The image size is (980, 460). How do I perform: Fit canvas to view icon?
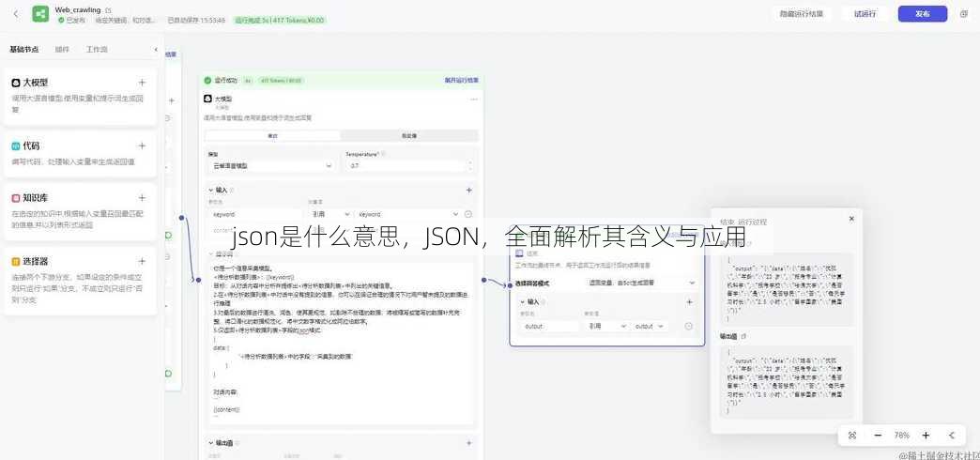[x=852, y=435]
